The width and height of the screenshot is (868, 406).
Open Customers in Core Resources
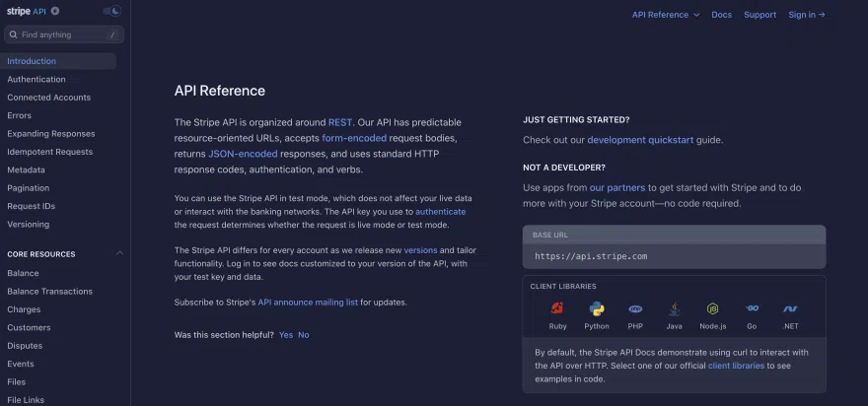(29, 328)
